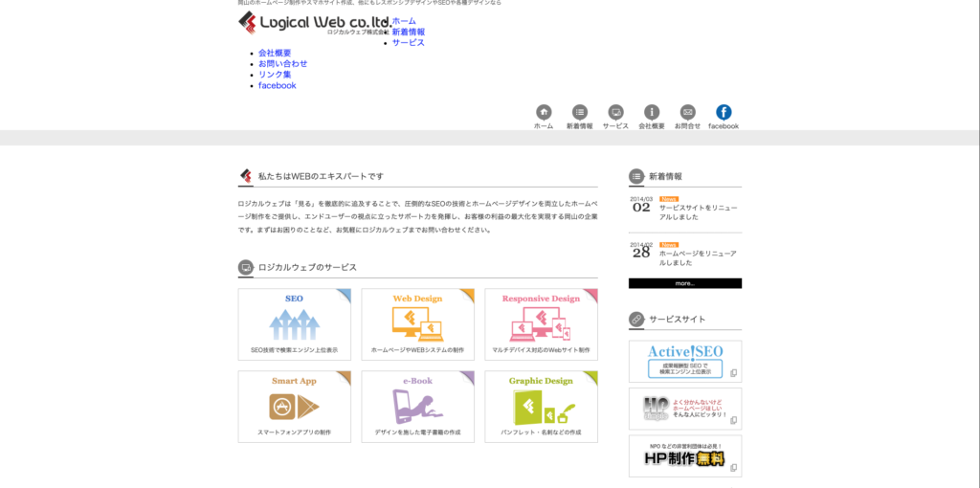Click the facebook label in icon navigation

(x=724, y=126)
